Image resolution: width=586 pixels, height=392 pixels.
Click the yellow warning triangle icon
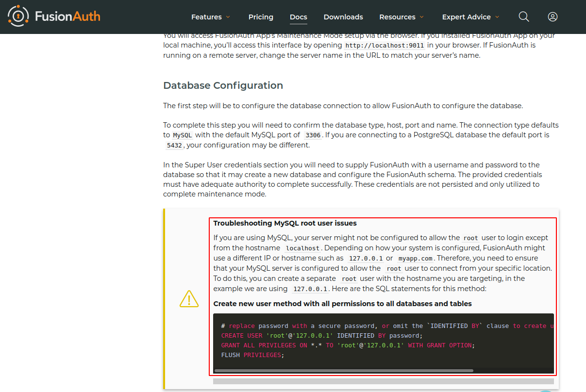click(x=189, y=298)
